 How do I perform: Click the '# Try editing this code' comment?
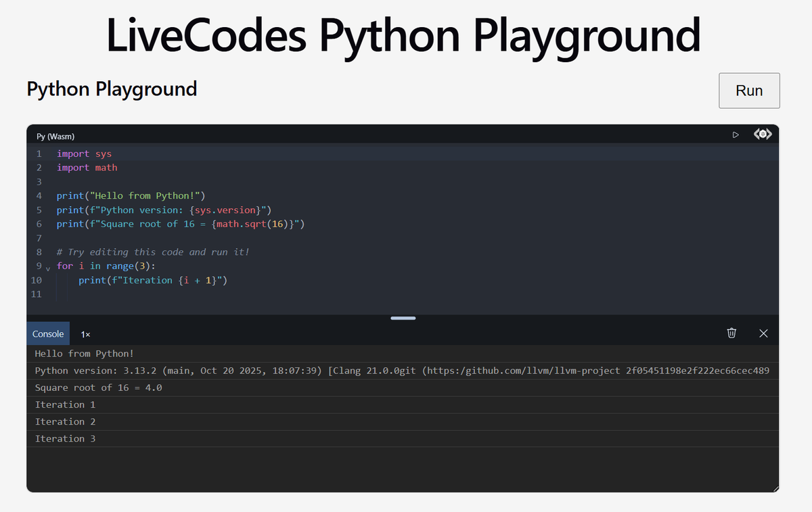[153, 252]
